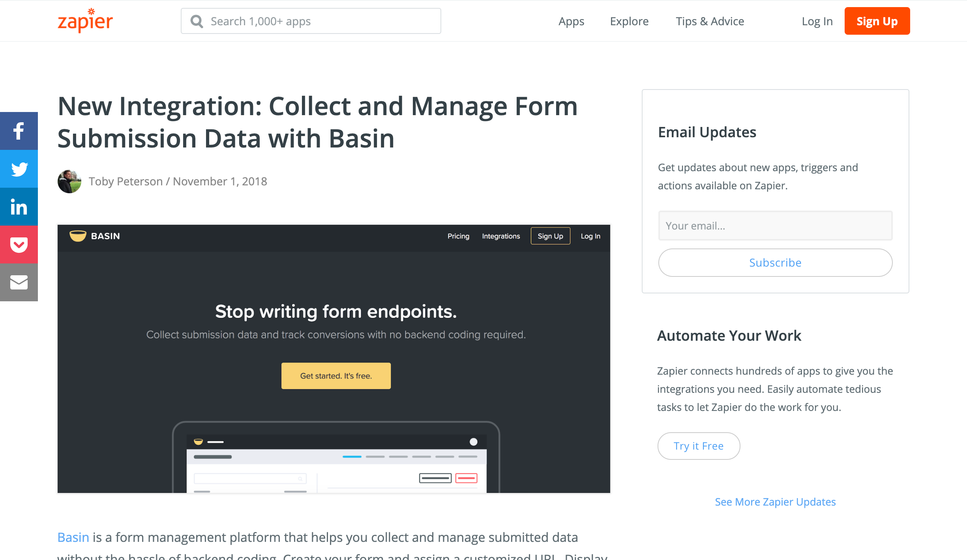Screen dimensions: 967x560
Task: Share article via email icon
Action: (x=19, y=282)
